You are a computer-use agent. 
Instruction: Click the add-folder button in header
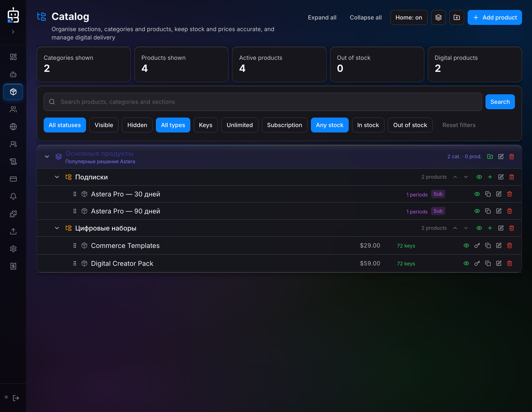457,17
